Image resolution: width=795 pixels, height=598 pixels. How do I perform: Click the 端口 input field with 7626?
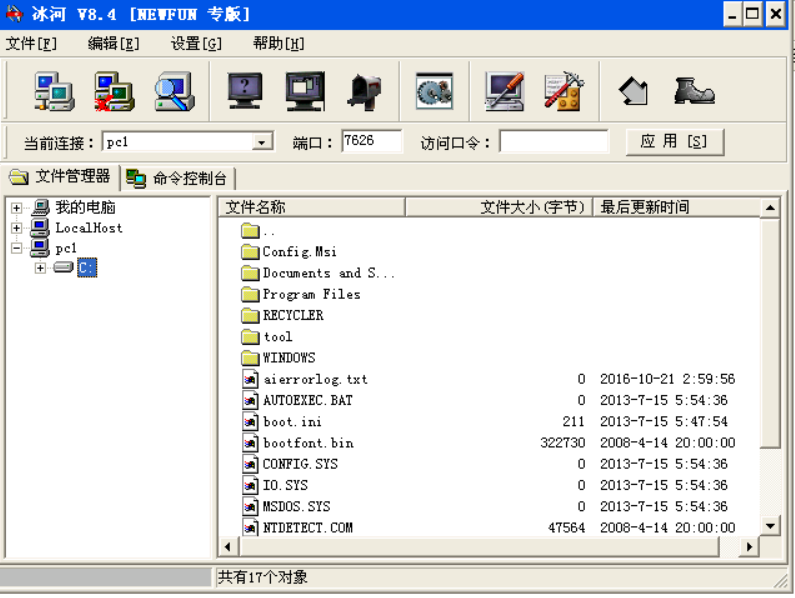point(371,141)
